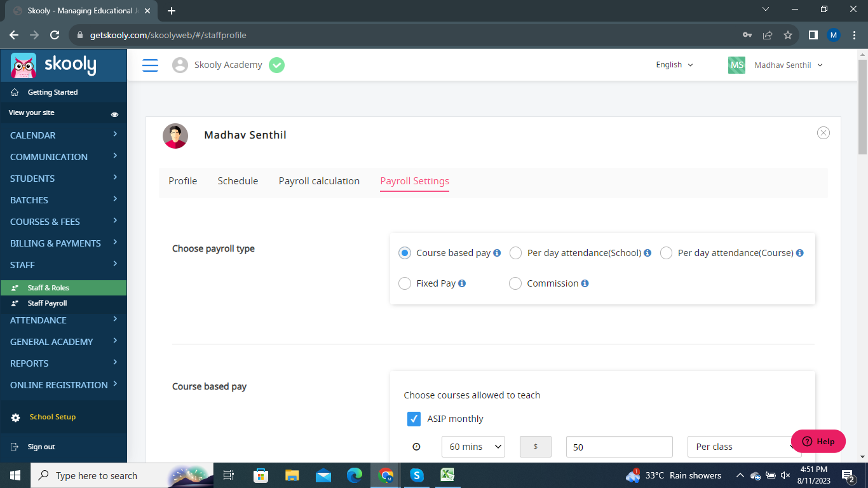Click info icon beside Commission
This screenshot has height=488, width=868.
585,283
